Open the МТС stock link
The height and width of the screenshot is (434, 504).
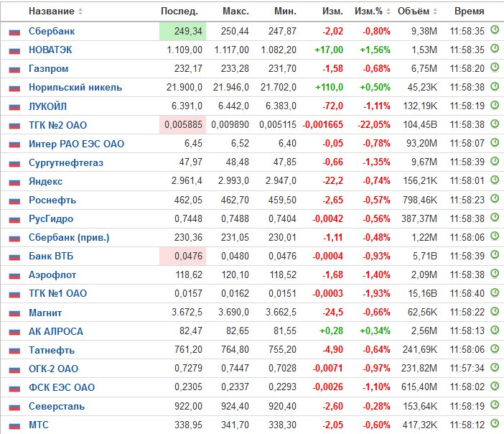[39, 425]
